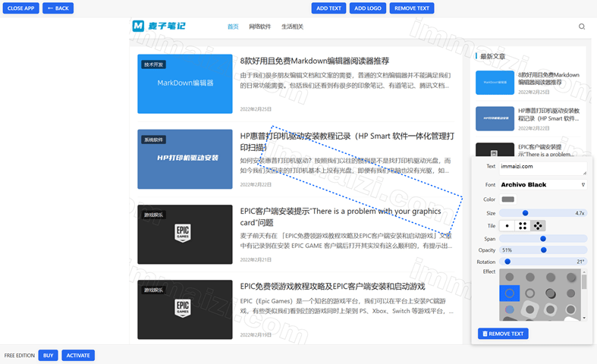This screenshot has height=364, width=597.
Task: Pick rounded-square background effect
Action: 529,309
